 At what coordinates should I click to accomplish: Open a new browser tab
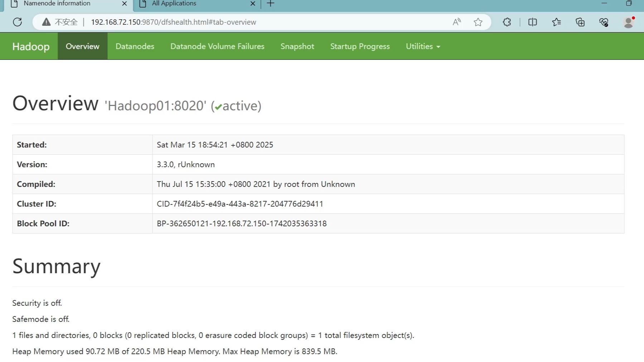tap(271, 4)
